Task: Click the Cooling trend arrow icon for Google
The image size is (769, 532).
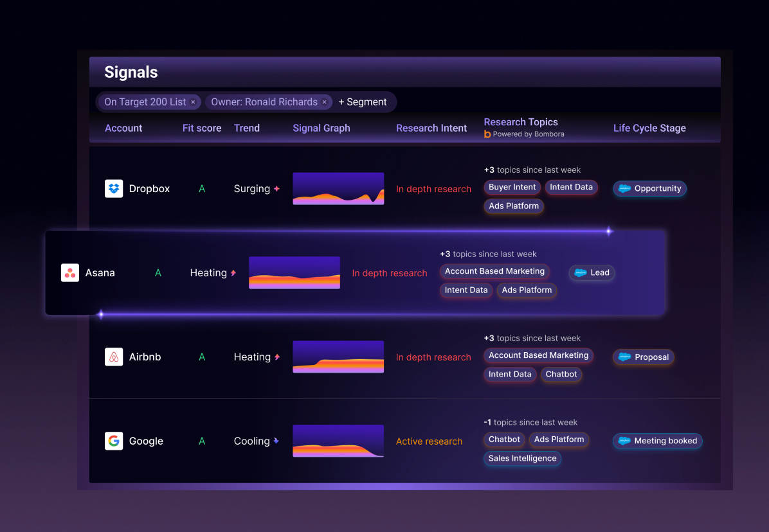Action: [276, 441]
